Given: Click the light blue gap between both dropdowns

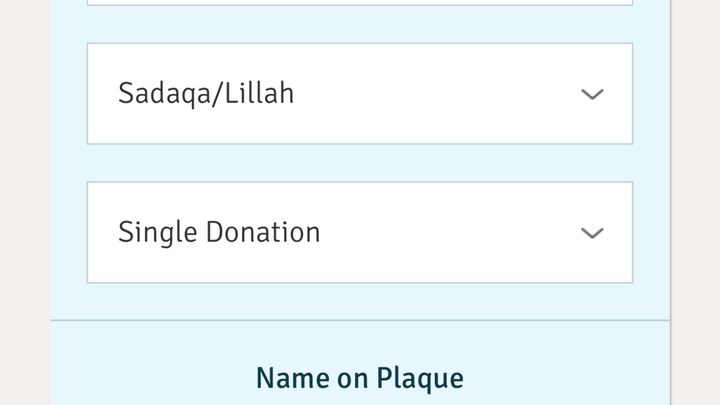Looking at the screenshot, I should coord(360,163).
